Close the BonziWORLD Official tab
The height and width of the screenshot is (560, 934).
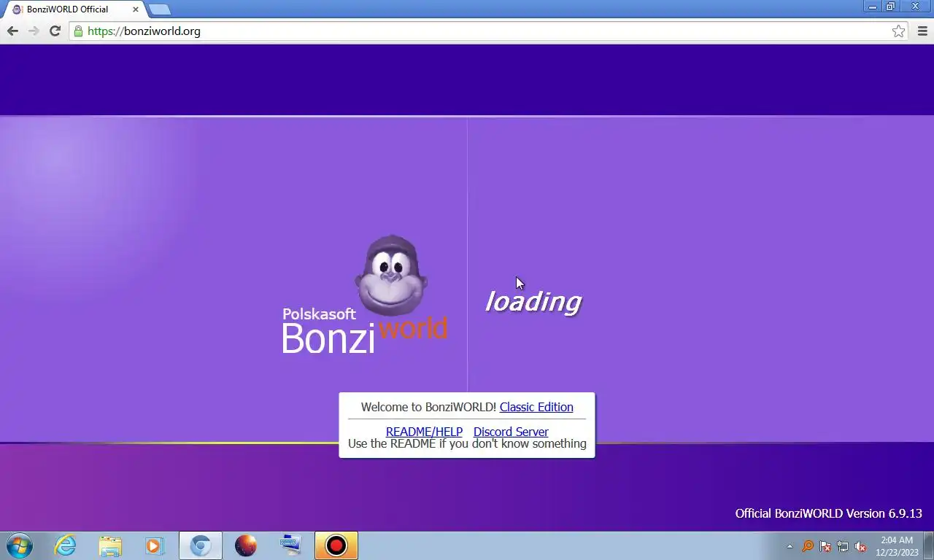pyautogui.click(x=135, y=9)
